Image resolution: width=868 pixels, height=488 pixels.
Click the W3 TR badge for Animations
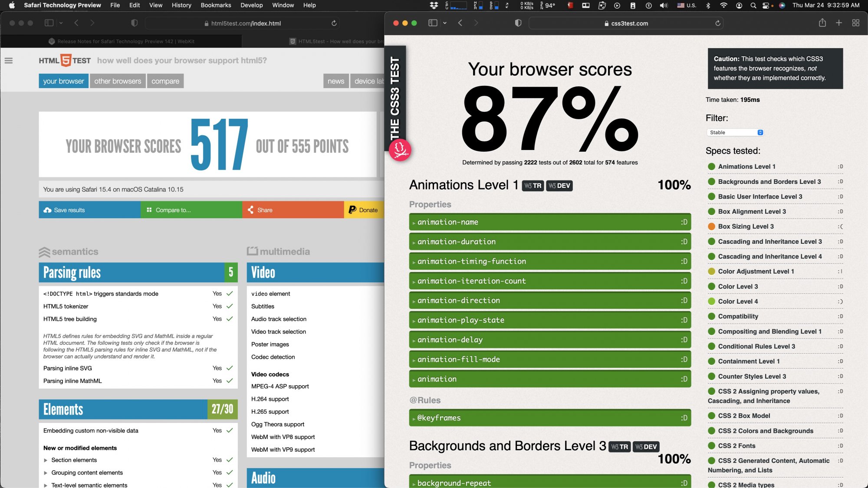click(533, 186)
